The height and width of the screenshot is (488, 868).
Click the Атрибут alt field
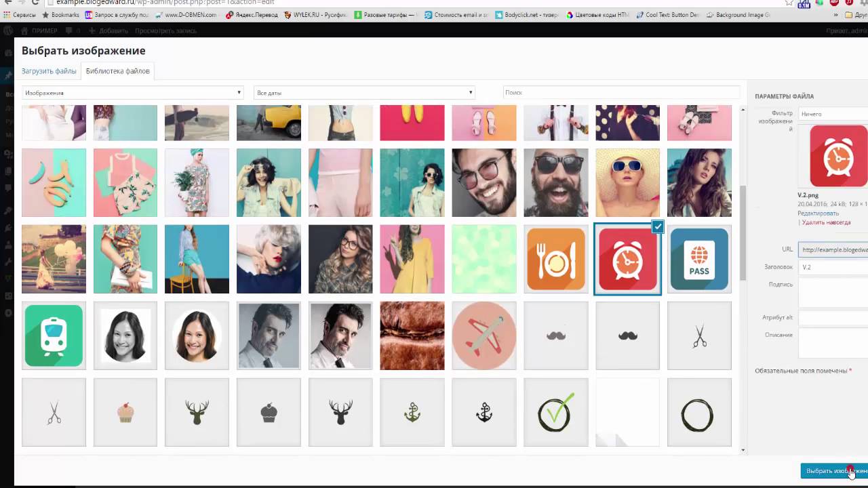(x=833, y=317)
